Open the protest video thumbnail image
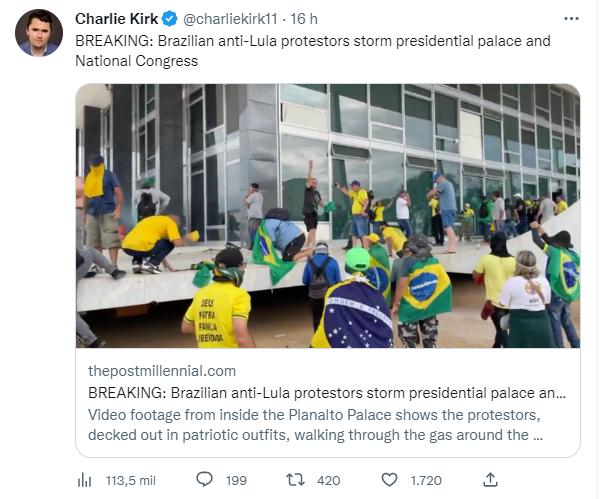Image resolution: width=602 pixels, height=499 pixels. [x=328, y=215]
